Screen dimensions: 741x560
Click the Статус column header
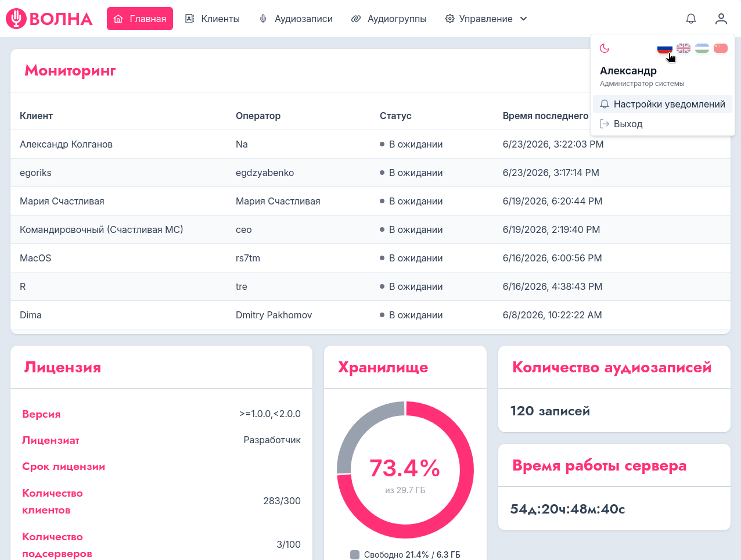395,116
